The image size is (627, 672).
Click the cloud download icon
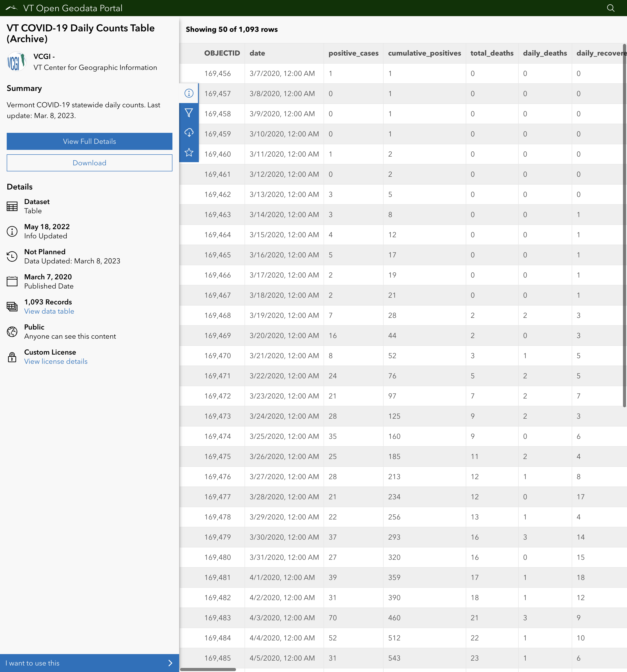[189, 133]
